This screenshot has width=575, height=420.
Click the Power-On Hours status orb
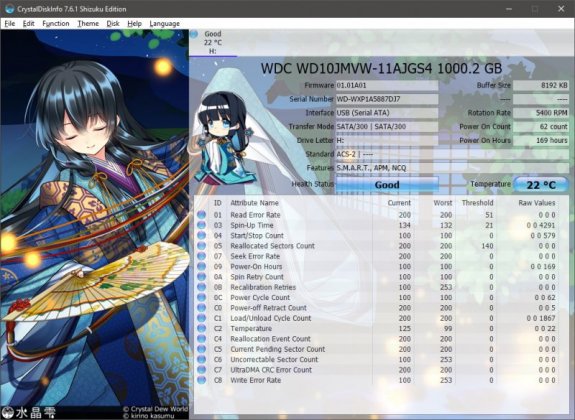tap(201, 266)
